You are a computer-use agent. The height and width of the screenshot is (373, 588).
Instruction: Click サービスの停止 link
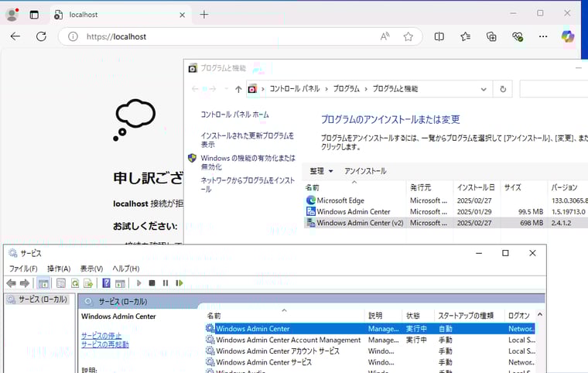point(101,336)
